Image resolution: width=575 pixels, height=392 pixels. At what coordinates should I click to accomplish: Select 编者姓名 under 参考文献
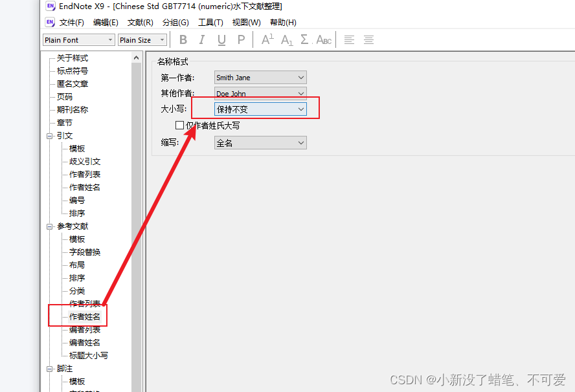[x=85, y=343]
